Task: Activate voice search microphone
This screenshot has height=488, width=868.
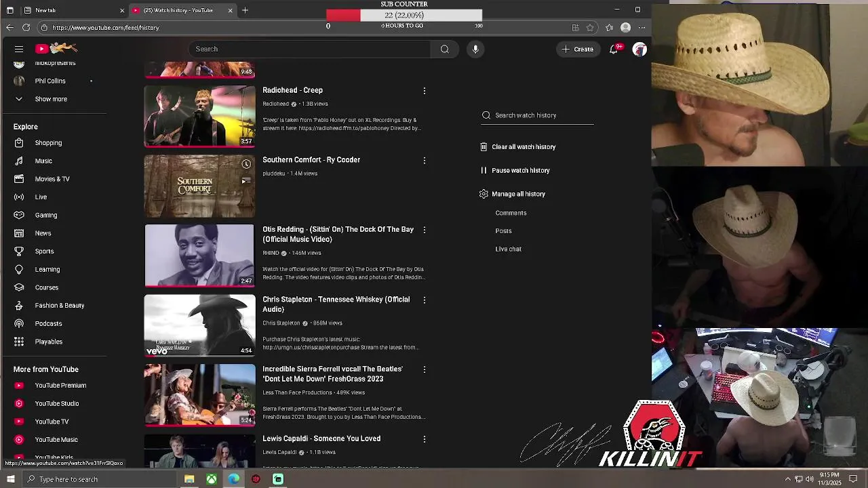Action: pyautogui.click(x=475, y=49)
